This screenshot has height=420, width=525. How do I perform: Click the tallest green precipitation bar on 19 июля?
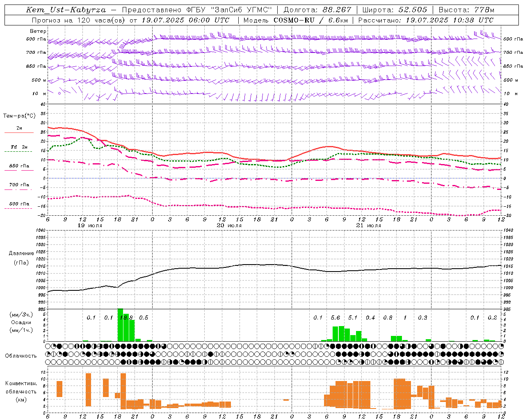(x=120, y=325)
